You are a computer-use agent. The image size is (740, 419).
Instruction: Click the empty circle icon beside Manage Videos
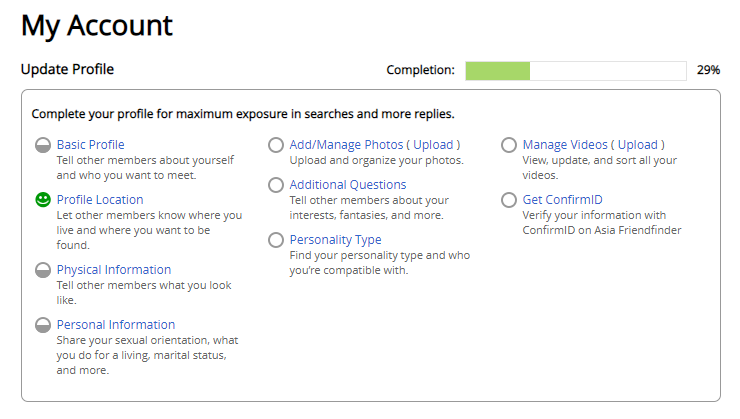509,145
